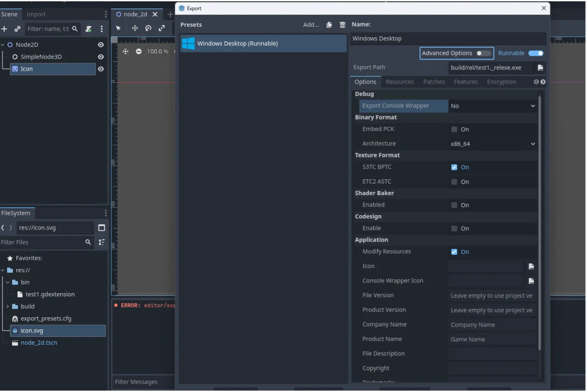This screenshot has height=392, width=586.
Task: Hide the SimpleNode3D node visibility
Action: tap(101, 57)
